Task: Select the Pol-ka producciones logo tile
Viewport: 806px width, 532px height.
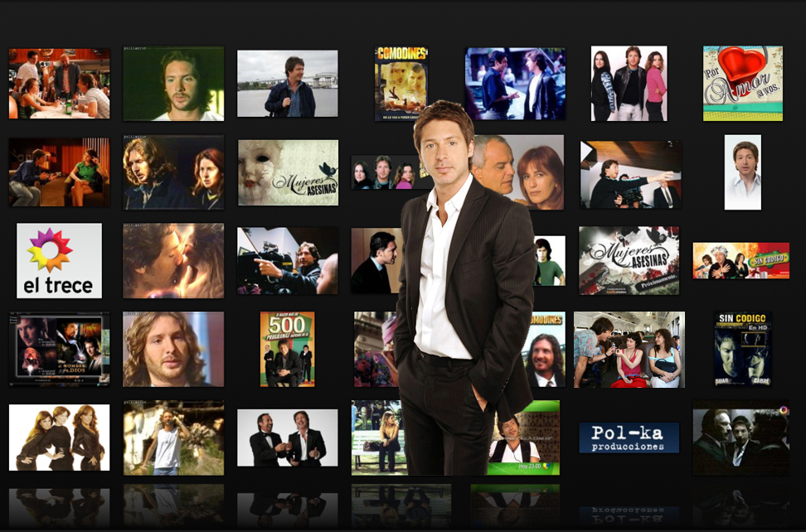Action: click(x=629, y=438)
